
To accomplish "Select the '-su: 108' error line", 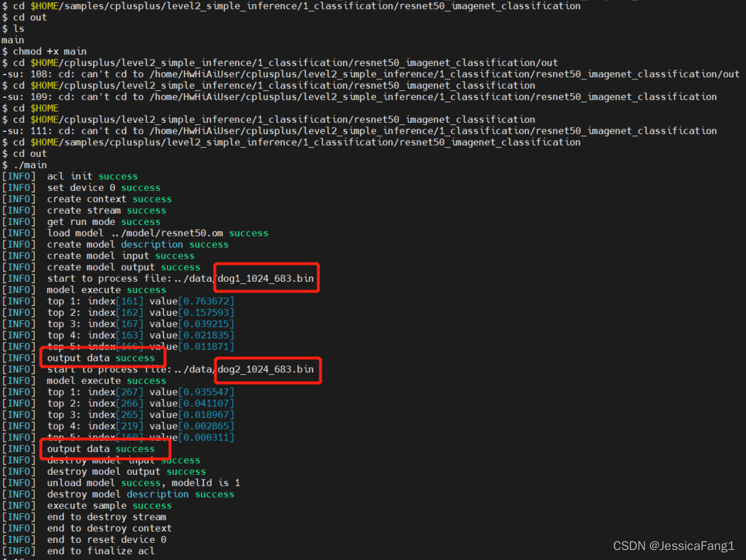I will pos(371,75).
